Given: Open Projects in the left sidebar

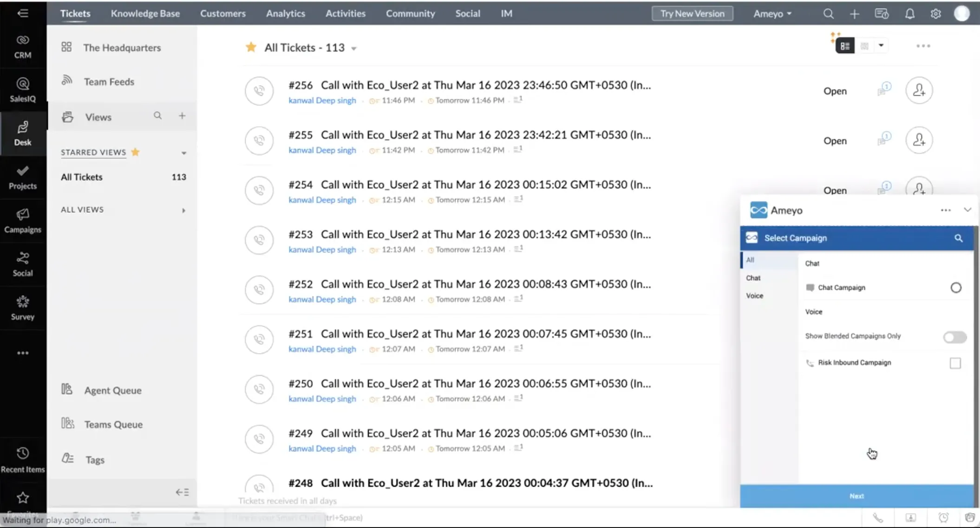Looking at the screenshot, I should click(x=23, y=177).
